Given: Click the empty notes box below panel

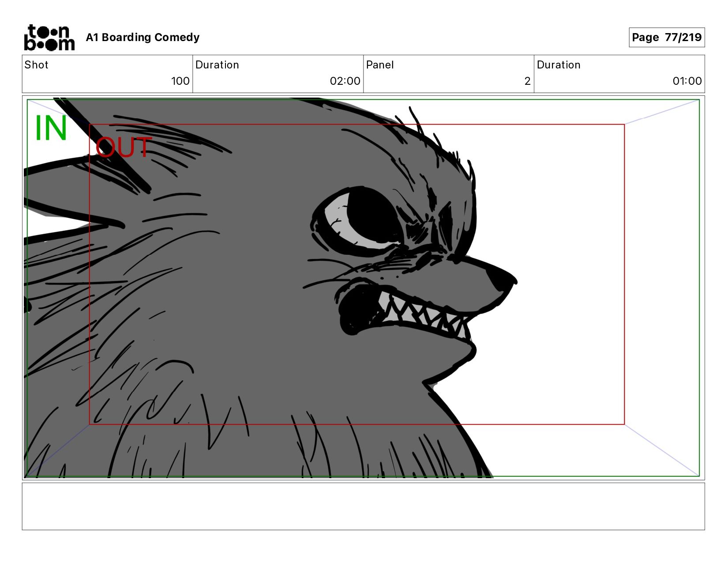Looking at the screenshot, I should click(363, 506).
